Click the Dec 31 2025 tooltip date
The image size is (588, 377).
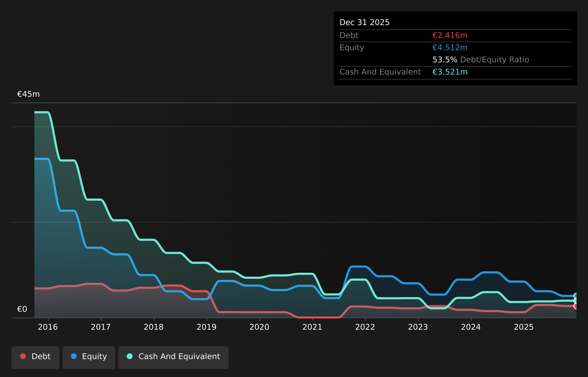click(365, 23)
